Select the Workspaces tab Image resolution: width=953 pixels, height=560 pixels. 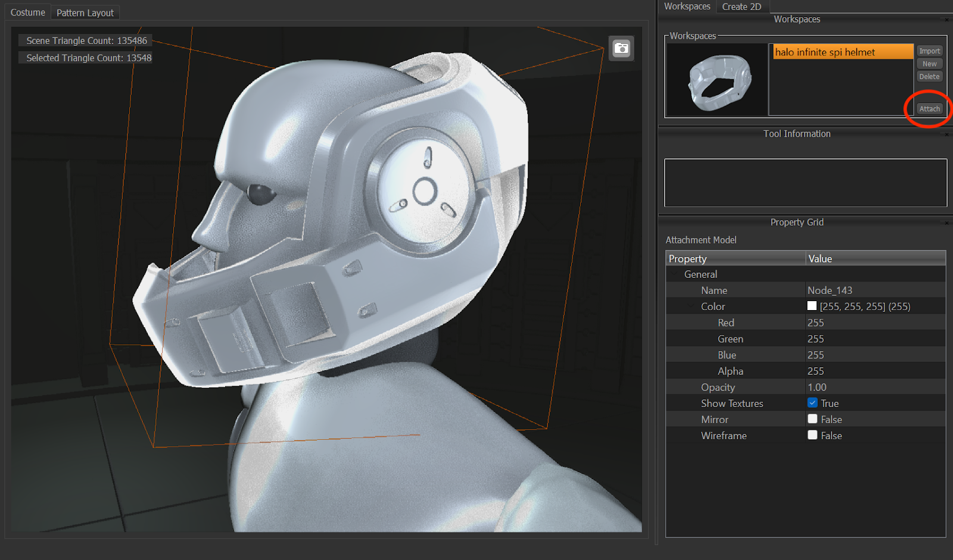[x=687, y=7]
